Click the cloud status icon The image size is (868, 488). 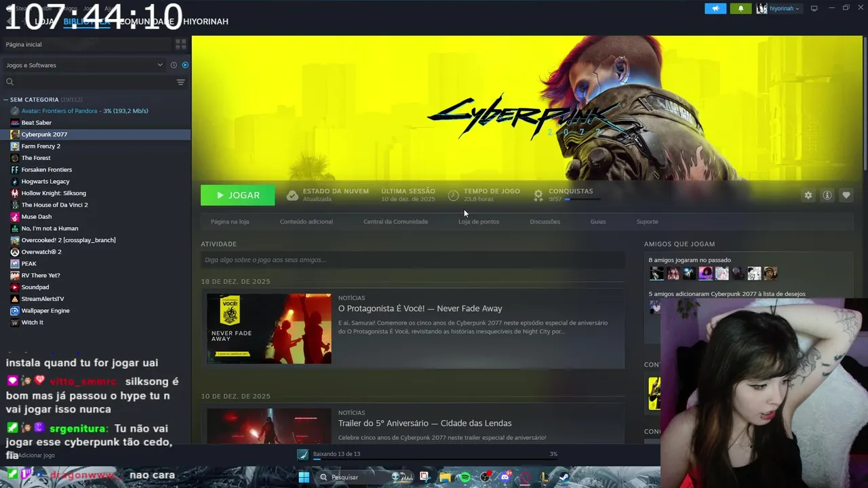click(292, 195)
